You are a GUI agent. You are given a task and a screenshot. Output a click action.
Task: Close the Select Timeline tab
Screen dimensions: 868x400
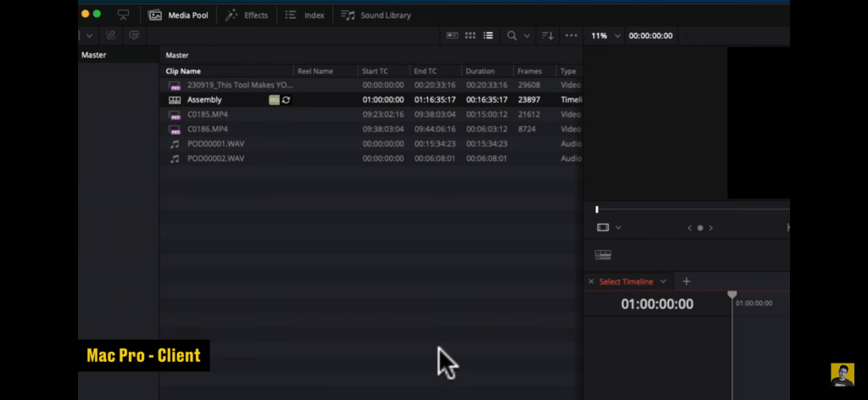pos(591,281)
